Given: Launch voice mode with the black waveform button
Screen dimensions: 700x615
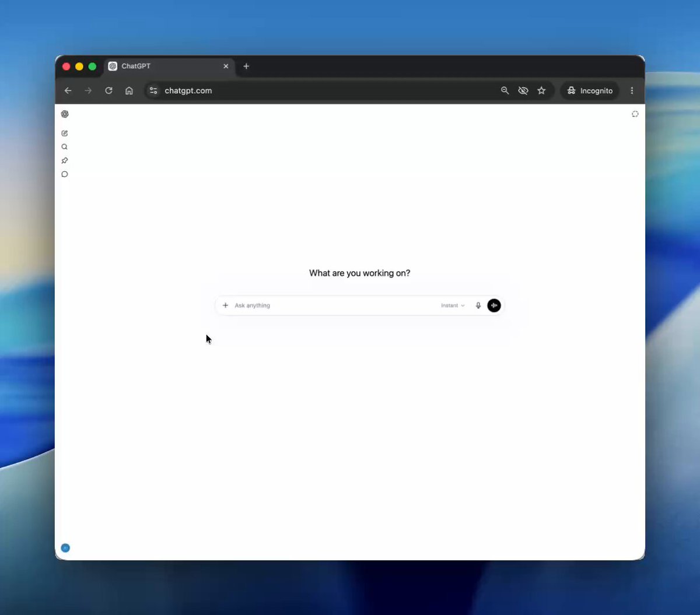Looking at the screenshot, I should coord(494,305).
